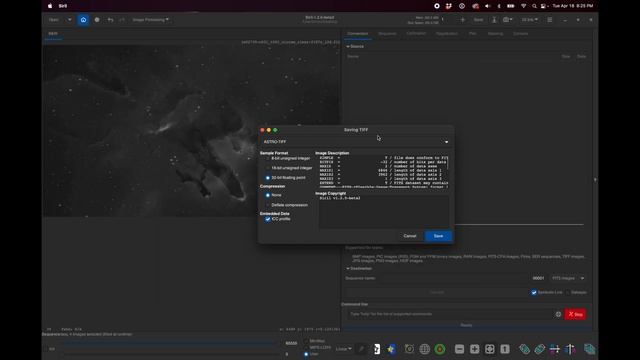
Task: Click the teal cube icon in bottom toolbar
Action: 589,349
